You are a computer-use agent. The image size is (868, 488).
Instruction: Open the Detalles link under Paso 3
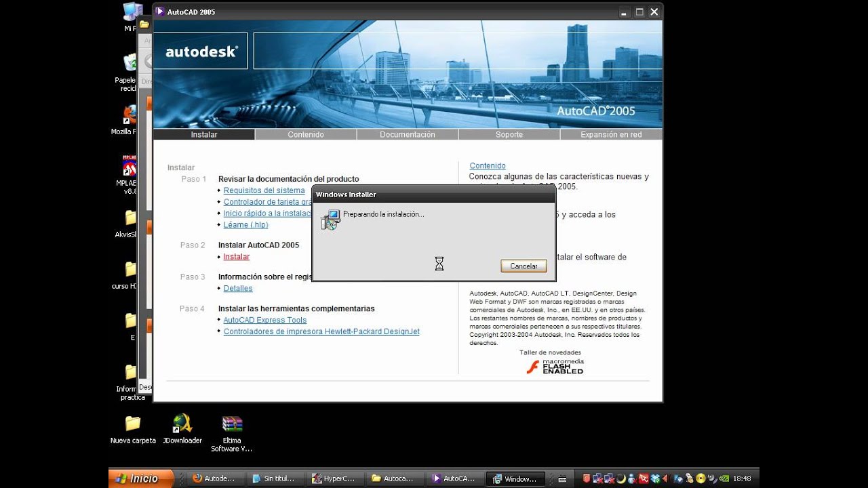(238, 289)
